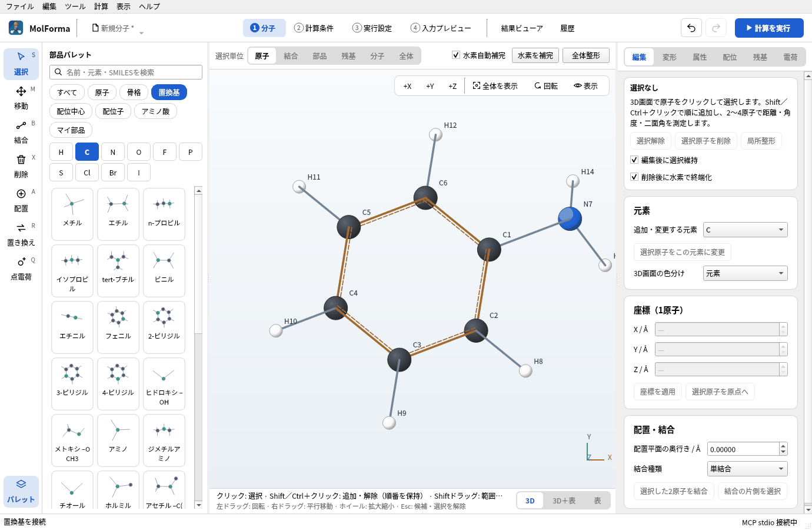The width and height of the screenshot is (812, 530).
Task: Click the 回転 rotate view button
Action: (546, 86)
